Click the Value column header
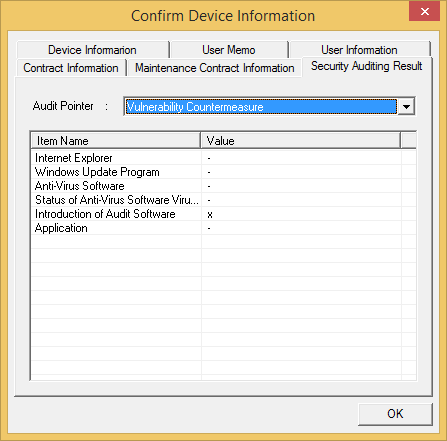The image size is (447, 441). point(301,141)
